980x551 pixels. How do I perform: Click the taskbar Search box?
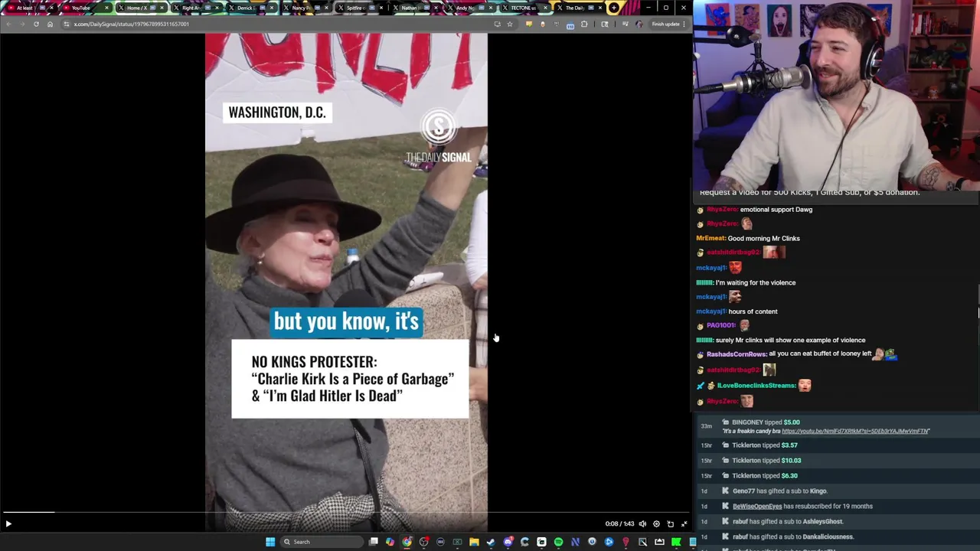(x=323, y=542)
